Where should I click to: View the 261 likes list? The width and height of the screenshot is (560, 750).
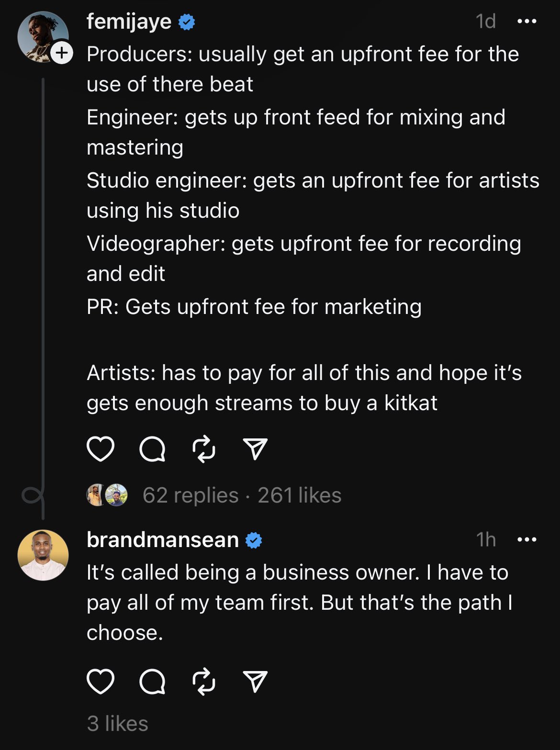[300, 495]
